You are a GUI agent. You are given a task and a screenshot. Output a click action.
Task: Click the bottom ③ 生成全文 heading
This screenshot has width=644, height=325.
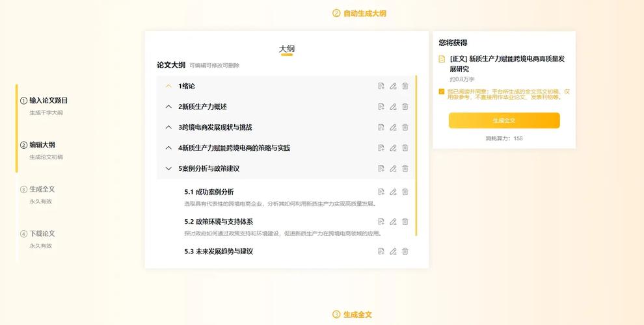pos(352,315)
